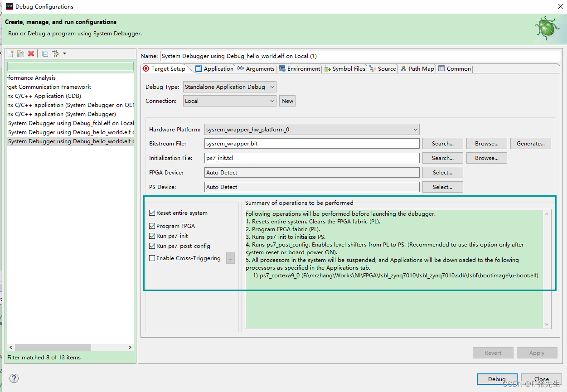This screenshot has width=567, height=392.
Task: Select the C/C++ application (System Debugger) entry
Action: [x=70, y=114]
